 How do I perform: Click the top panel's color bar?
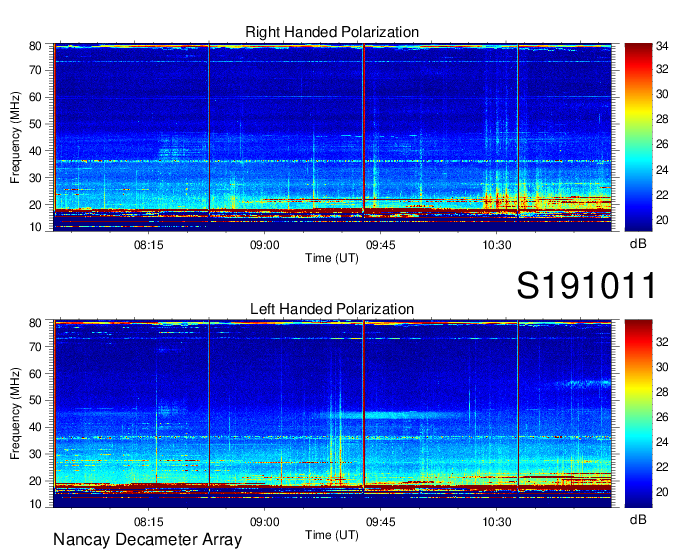pyautogui.click(x=638, y=137)
